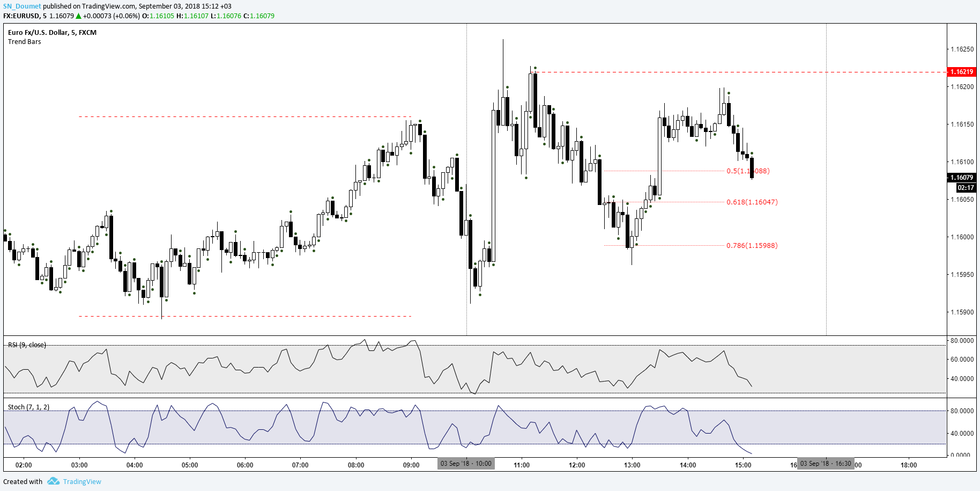Select the 0.618(1.16047) Fibonacci level label
The image size is (980, 491).
coord(752,202)
